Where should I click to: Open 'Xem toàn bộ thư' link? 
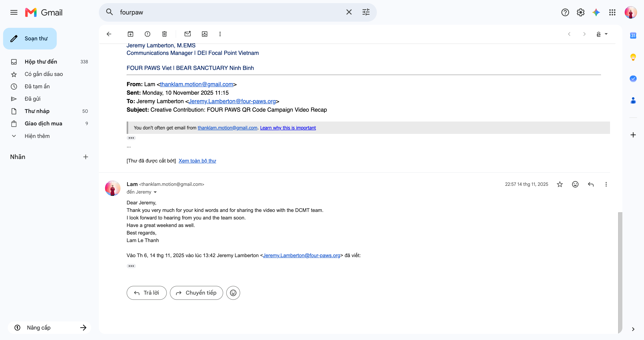click(x=197, y=161)
